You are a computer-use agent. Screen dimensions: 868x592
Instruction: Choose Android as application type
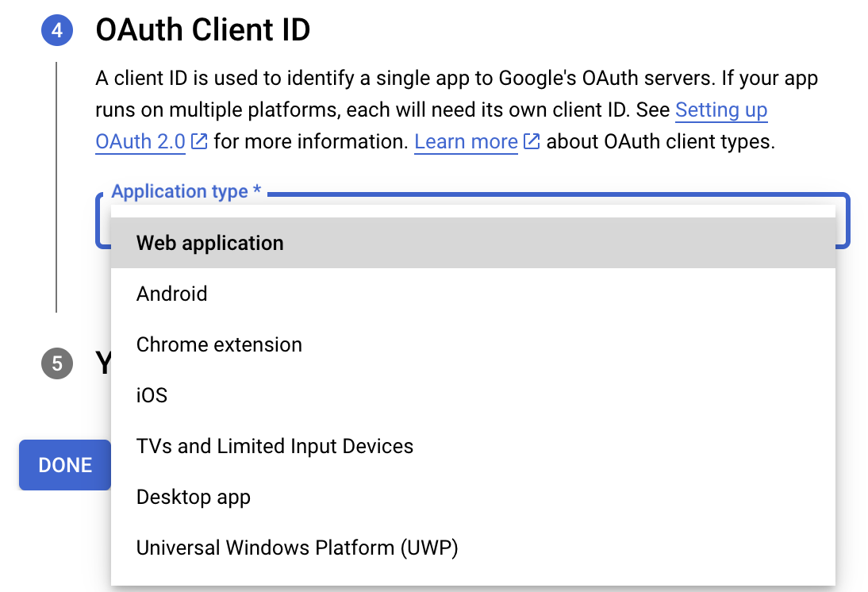coord(473,294)
